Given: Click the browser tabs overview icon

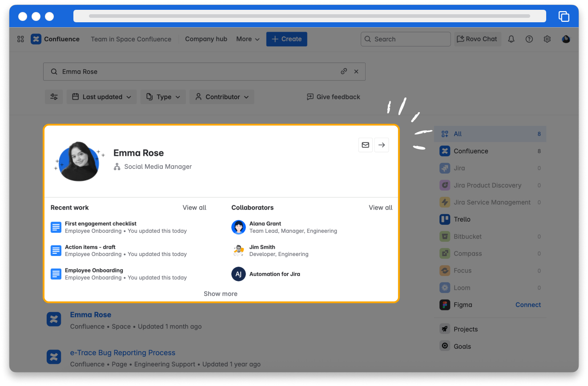Looking at the screenshot, I should tap(564, 16).
